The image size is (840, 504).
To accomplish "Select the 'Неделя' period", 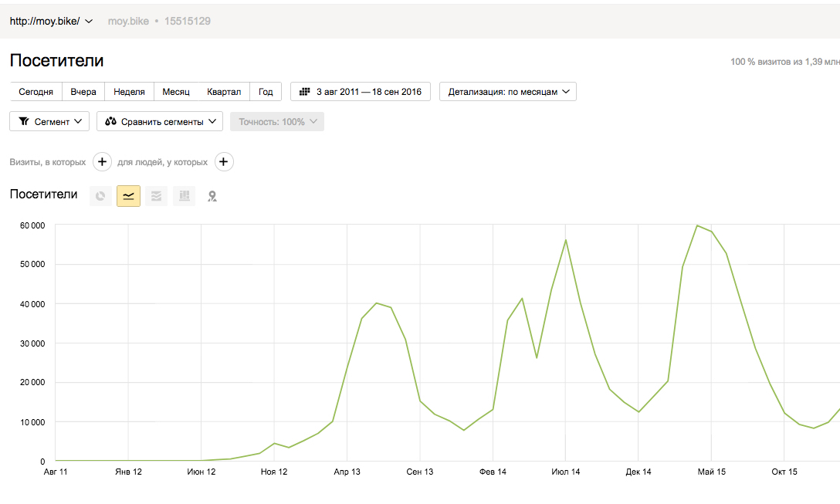I will point(129,92).
